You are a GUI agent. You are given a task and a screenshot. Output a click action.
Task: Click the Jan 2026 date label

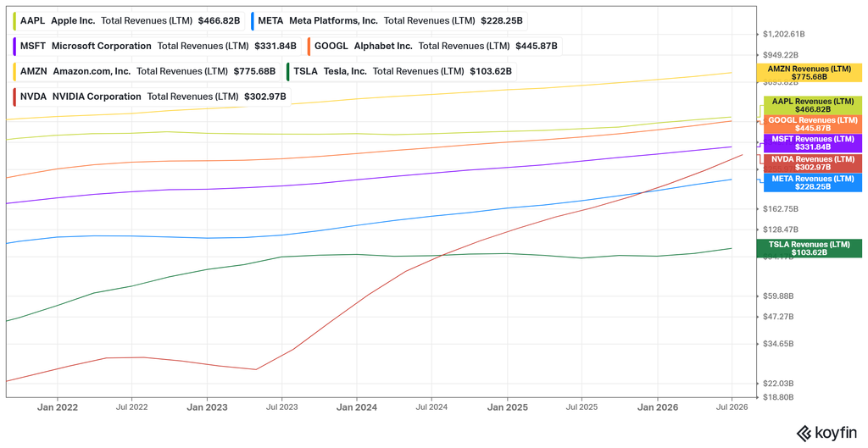(x=657, y=407)
